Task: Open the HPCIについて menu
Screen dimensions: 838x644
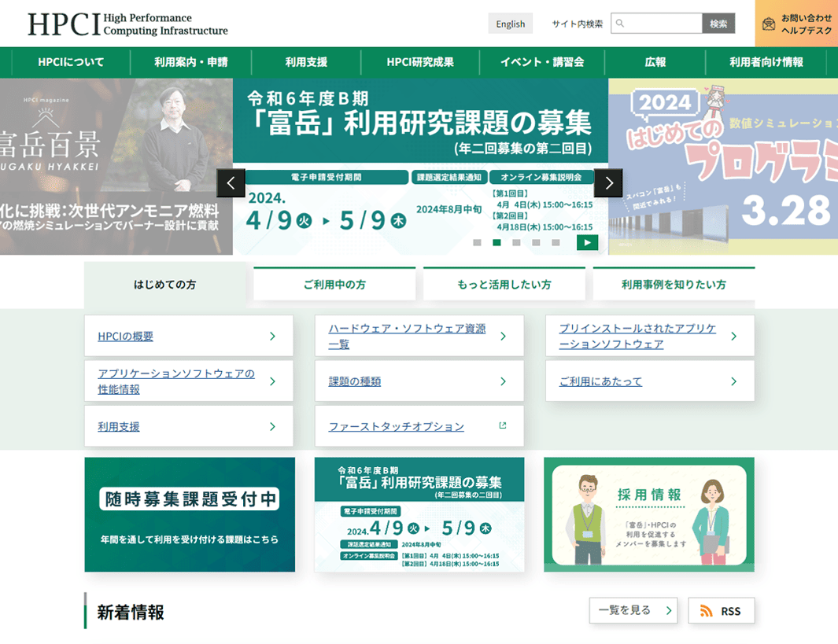Action: [71, 62]
